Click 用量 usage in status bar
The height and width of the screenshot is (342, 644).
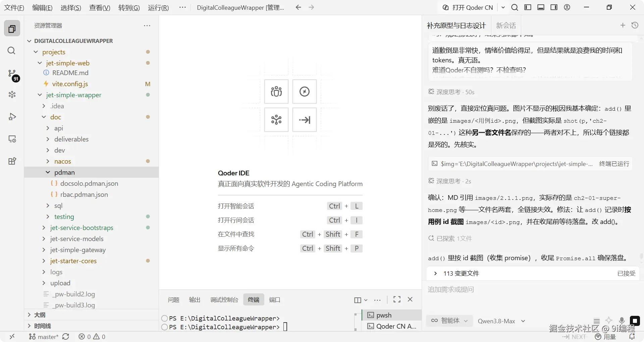605,337
